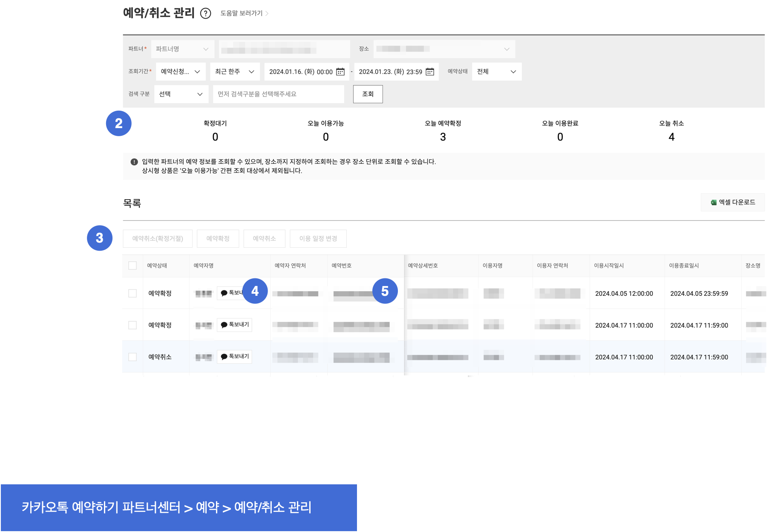This screenshot has height=532, width=777.
Task: Open the 최근 한주 period dropdown
Action: [234, 72]
